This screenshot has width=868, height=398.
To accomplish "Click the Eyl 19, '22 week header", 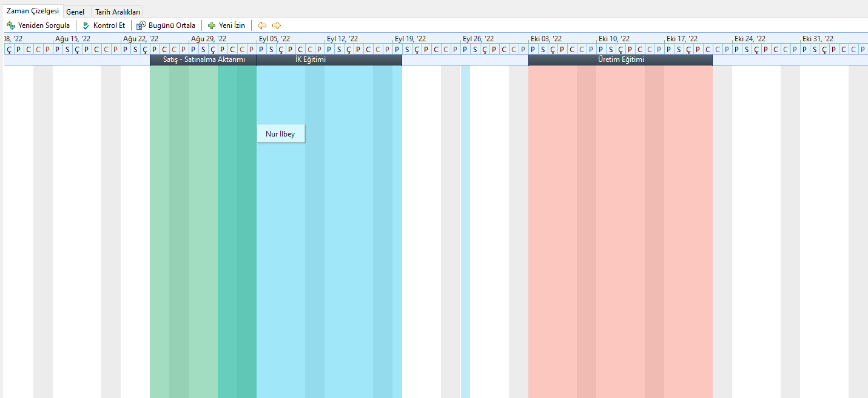I will click(x=410, y=39).
